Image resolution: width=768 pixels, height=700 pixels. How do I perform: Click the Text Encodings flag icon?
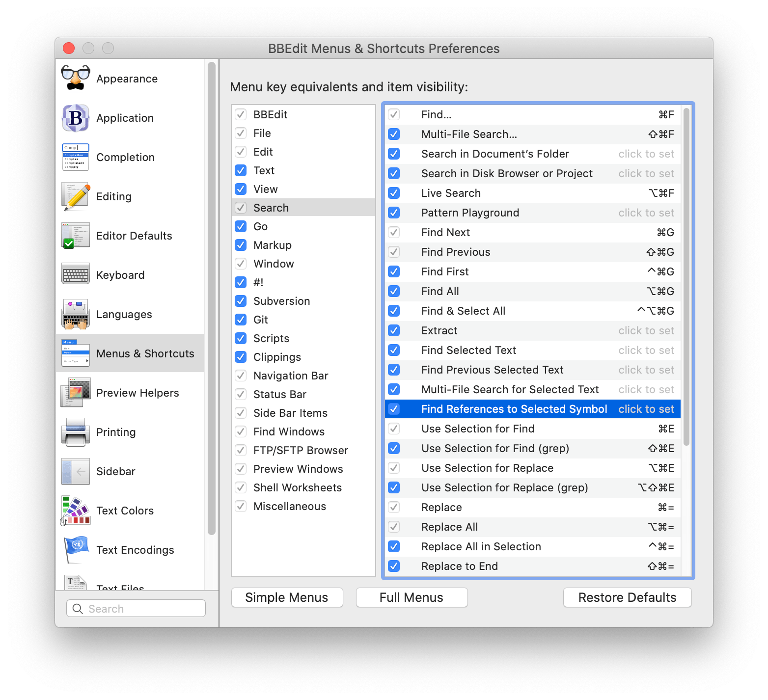tap(76, 550)
